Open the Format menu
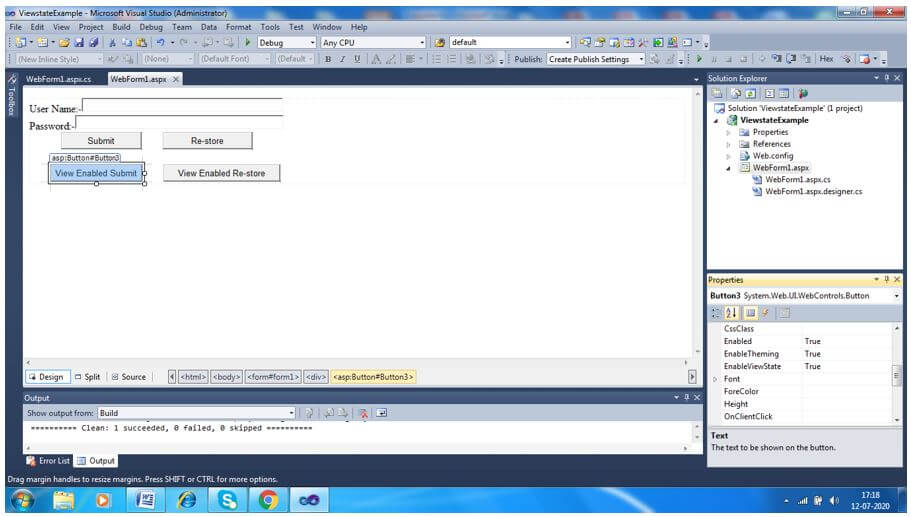The image size is (911, 517). click(238, 27)
